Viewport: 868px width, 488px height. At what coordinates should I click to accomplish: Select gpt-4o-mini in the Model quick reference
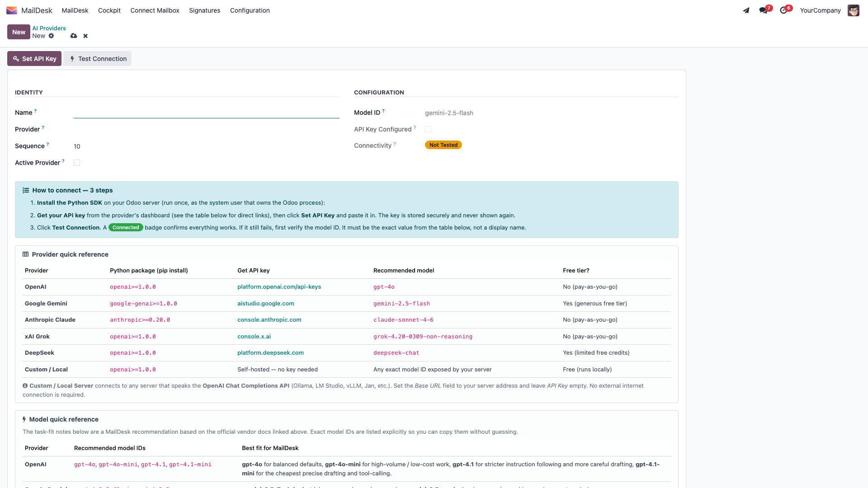pos(118,465)
